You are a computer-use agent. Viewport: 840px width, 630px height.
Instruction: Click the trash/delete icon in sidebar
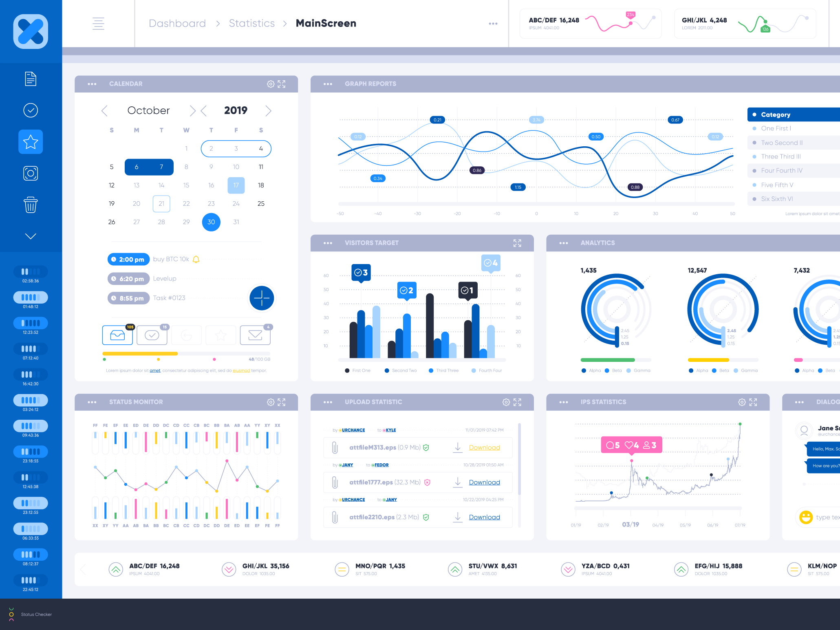(x=31, y=205)
